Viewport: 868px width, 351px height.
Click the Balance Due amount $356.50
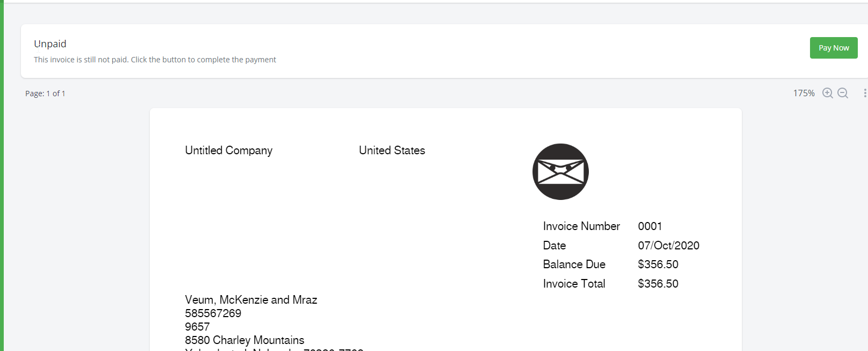[658, 264]
